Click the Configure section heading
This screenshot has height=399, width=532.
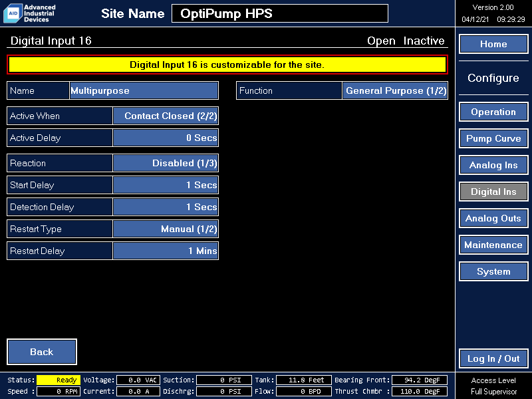[493, 78]
